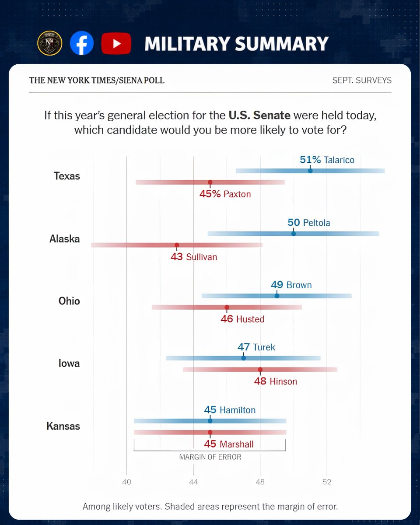Click the Marshall red margin bar
The width and height of the screenshot is (420, 525).
click(210, 432)
